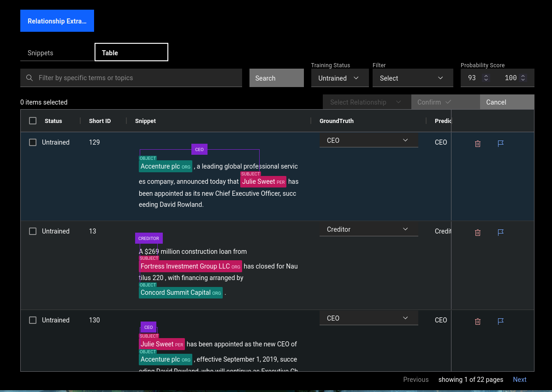Flag the row with Short ID 130
The image size is (552, 392).
point(500,322)
